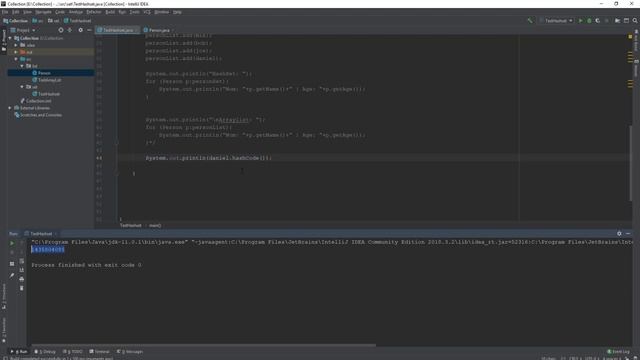Collapse the src folder

pyautogui.click(x=16, y=59)
